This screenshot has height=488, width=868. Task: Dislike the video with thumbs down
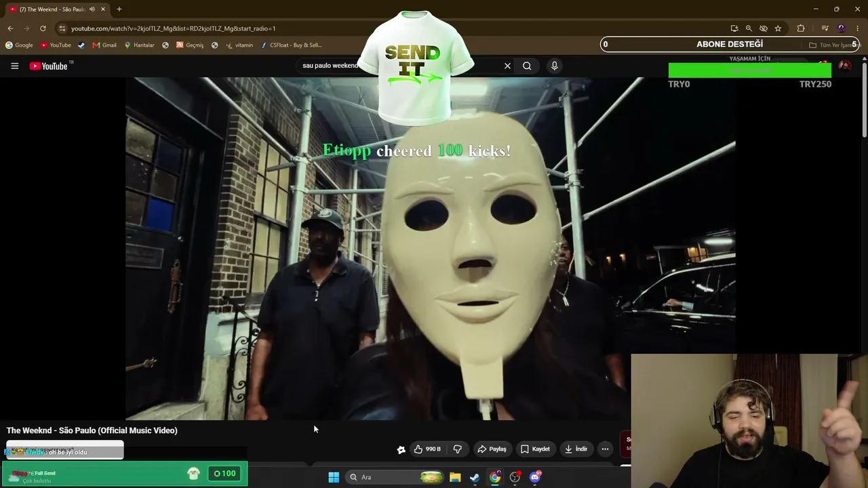click(x=458, y=449)
